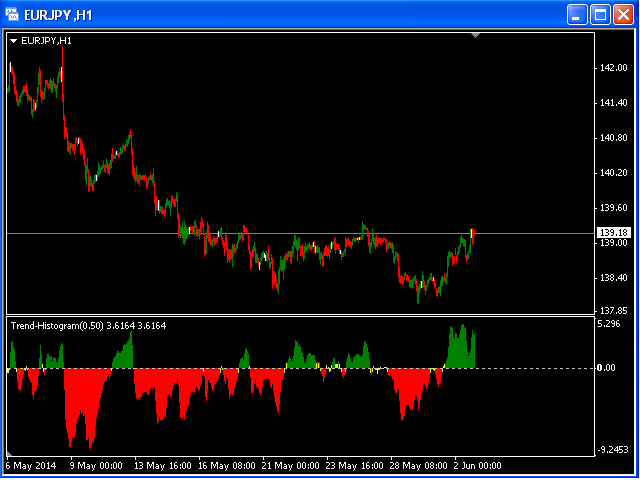Click the small triangle at indicator window bottom-left
Screen dimensions: 640x480
9,453
